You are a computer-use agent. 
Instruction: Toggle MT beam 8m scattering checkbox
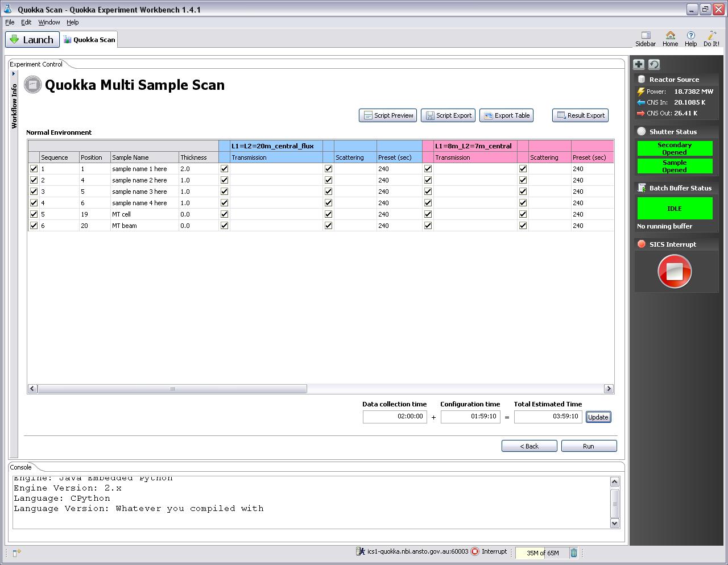point(523,226)
